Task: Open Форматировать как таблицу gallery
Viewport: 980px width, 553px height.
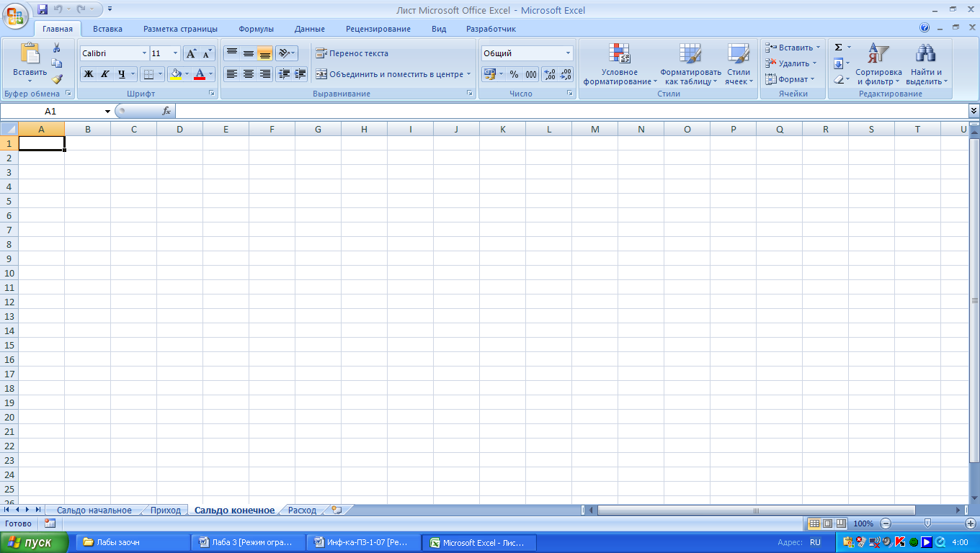Action: coord(690,64)
